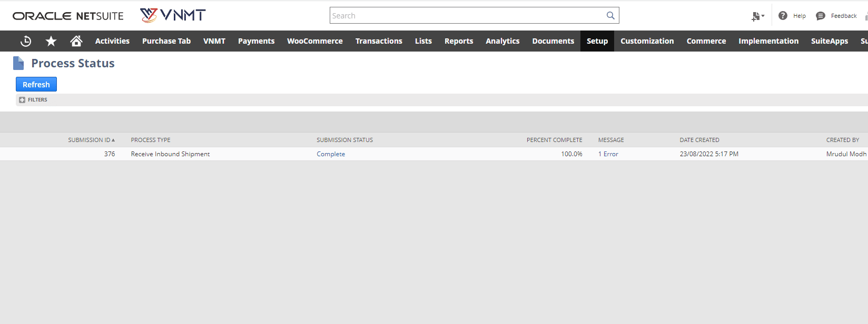Screen dimensions: 868x324
Task: Click the Process Status page document icon
Action: click(18, 63)
